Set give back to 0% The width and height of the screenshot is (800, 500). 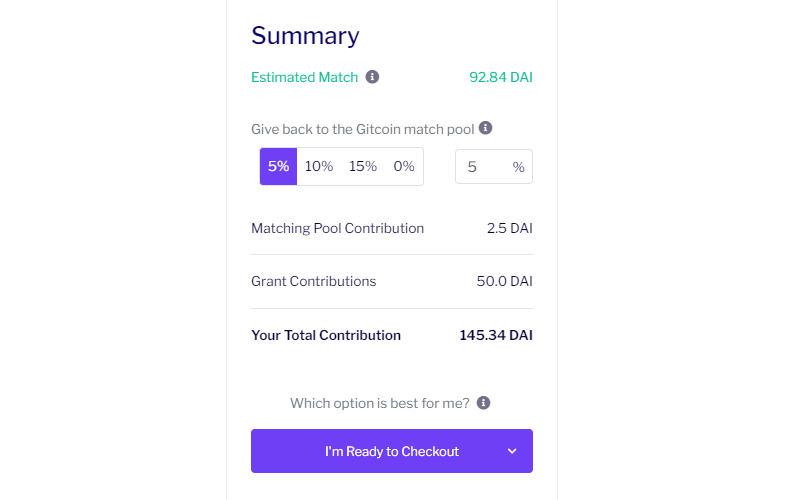(404, 166)
